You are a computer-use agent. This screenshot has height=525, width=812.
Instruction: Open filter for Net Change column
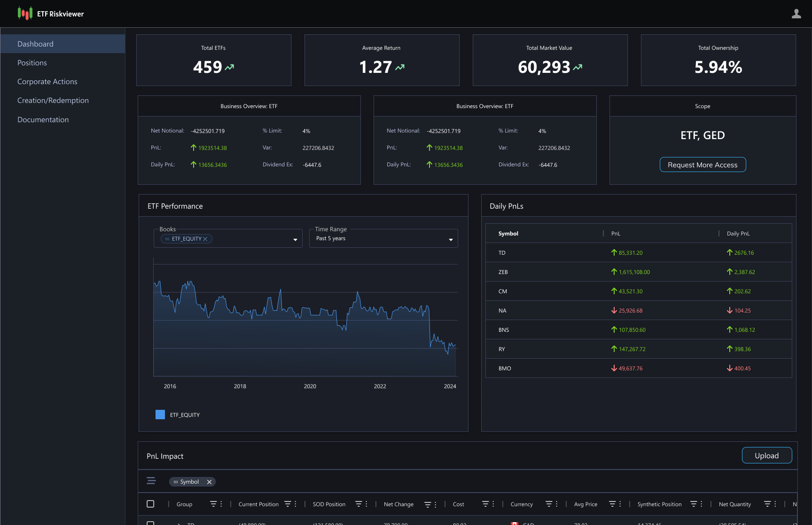coord(427,504)
